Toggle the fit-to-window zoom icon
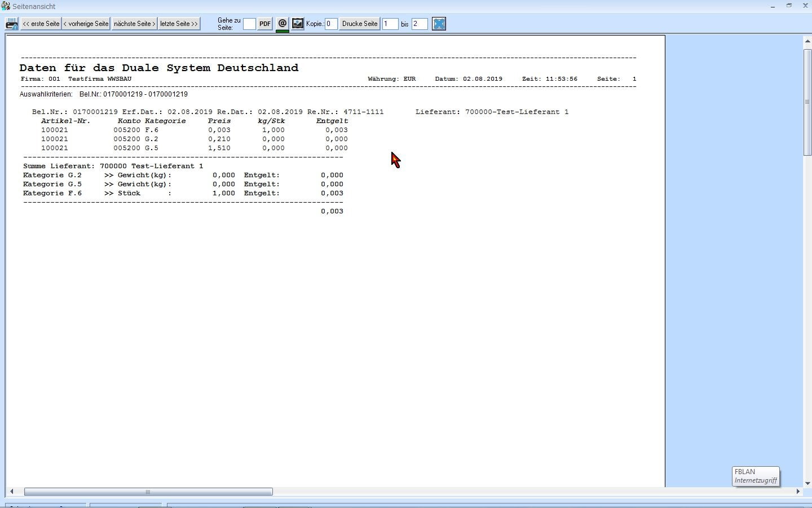 click(439, 24)
